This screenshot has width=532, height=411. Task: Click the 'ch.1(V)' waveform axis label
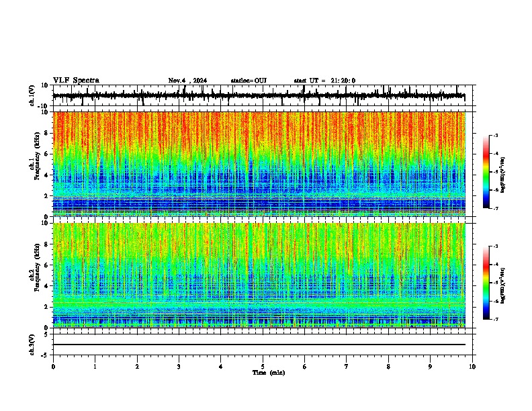[x=32, y=95]
